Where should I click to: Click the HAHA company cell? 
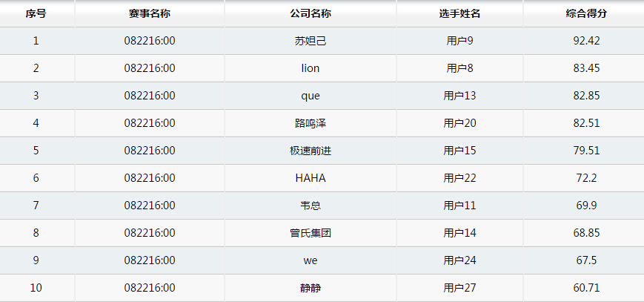pyautogui.click(x=311, y=178)
